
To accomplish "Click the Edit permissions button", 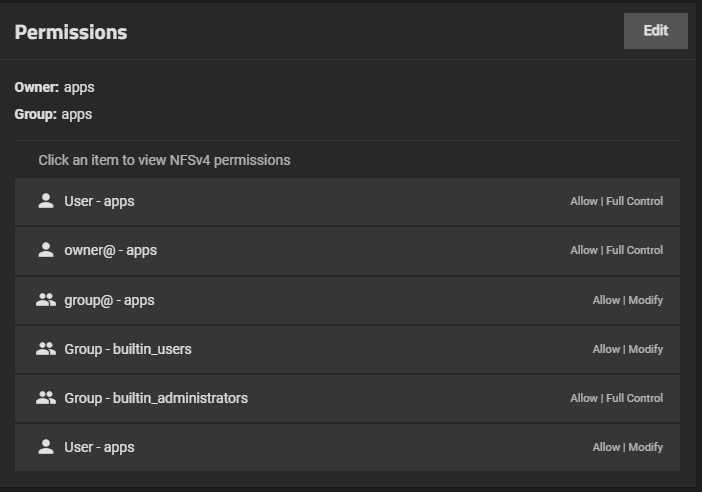I will pyautogui.click(x=655, y=31).
